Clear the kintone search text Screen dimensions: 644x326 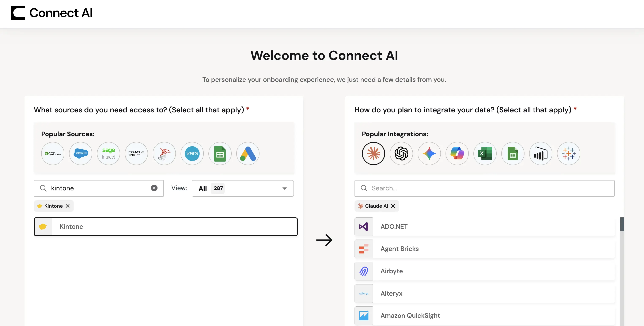click(154, 188)
